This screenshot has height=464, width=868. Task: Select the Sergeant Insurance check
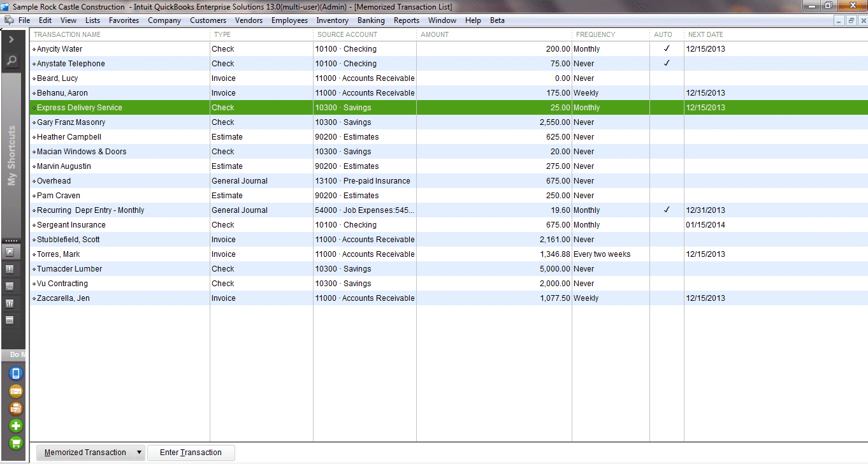point(449,225)
